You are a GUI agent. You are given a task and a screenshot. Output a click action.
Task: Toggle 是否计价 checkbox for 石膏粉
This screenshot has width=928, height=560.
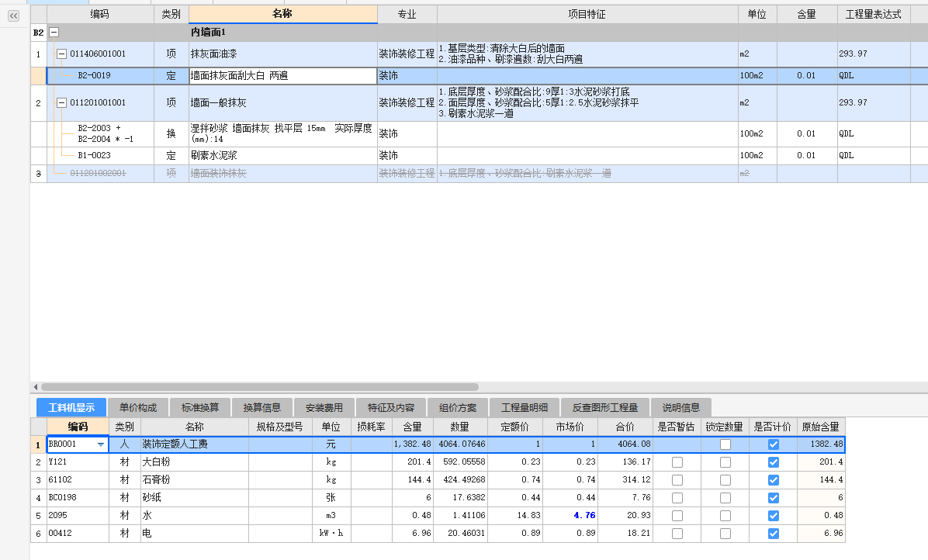point(773,480)
